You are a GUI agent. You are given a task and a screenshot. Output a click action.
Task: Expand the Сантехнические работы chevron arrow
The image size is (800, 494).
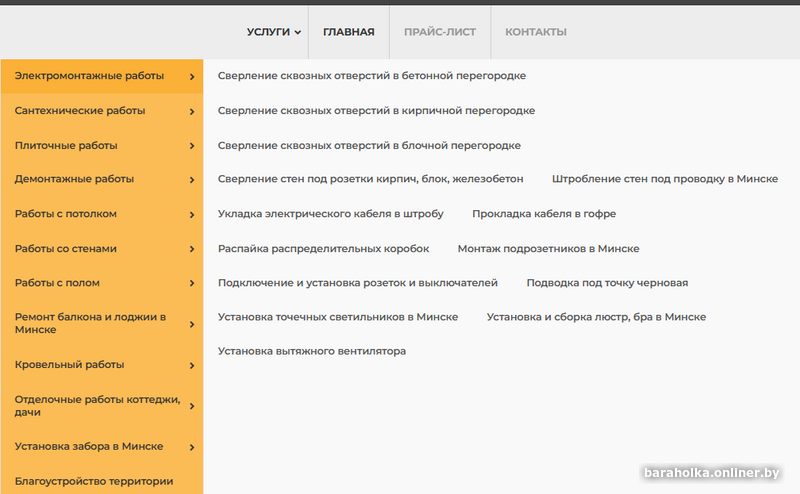coord(191,111)
